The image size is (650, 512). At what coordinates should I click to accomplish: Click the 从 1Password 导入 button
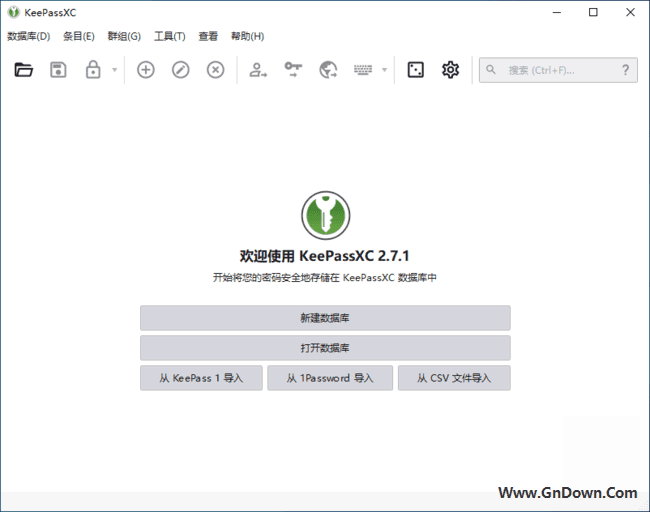[x=330, y=378]
